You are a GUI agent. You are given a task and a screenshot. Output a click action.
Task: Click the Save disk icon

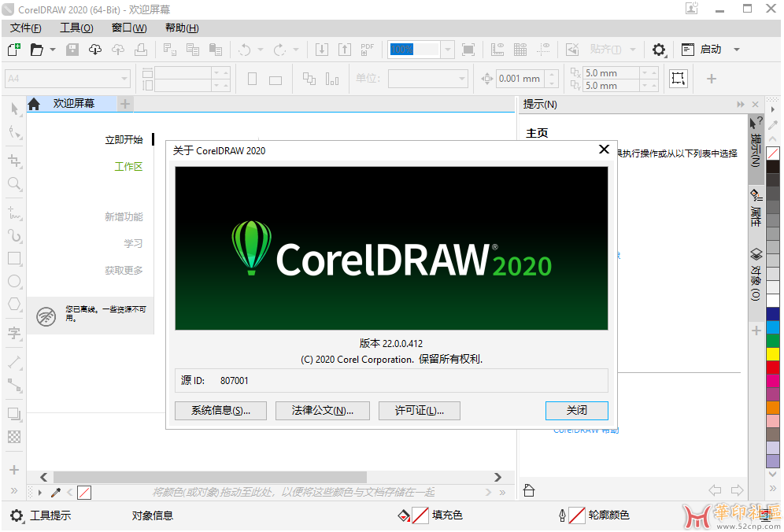(72, 49)
